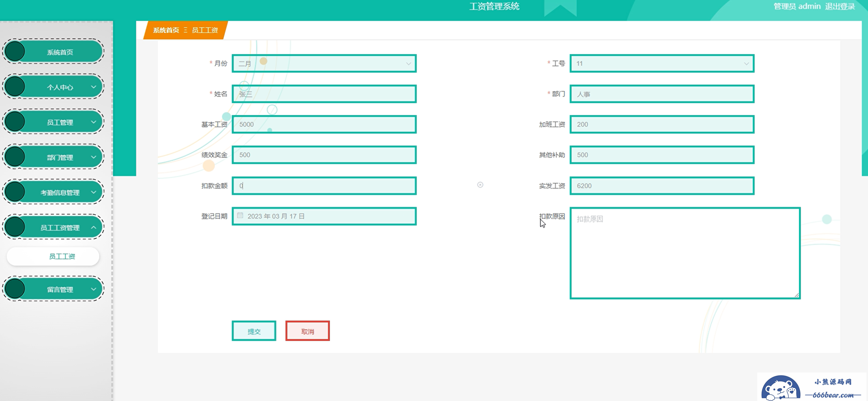Click the 基本工资 input field
This screenshot has height=401, width=868.
(324, 124)
